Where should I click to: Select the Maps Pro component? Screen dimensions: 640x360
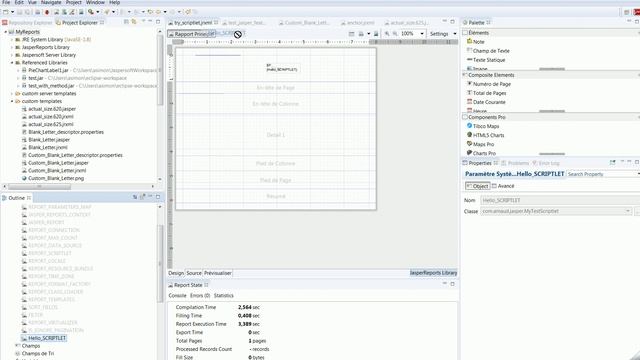click(x=480, y=144)
